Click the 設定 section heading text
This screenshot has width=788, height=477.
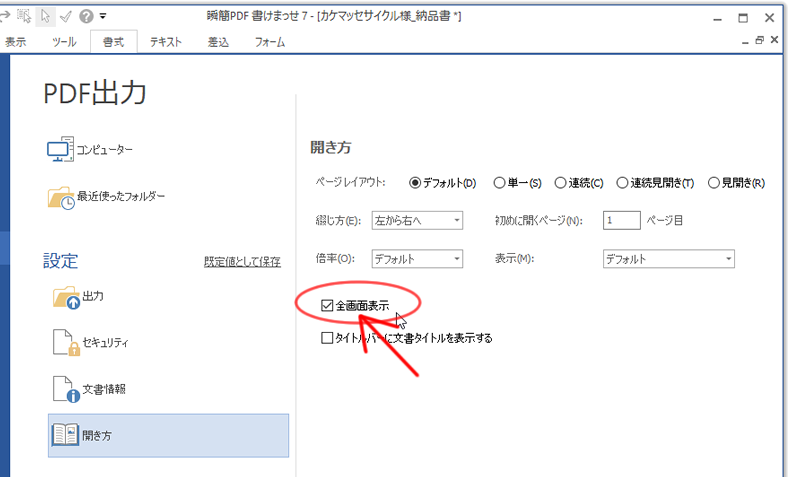(x=60, y=261)
